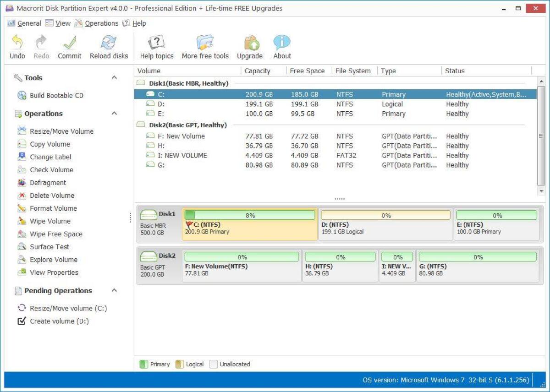Collapse the Pending Operations section
The width and height of the screenshot is (550, 392).
pyautogui.click(x=115, y=291)
